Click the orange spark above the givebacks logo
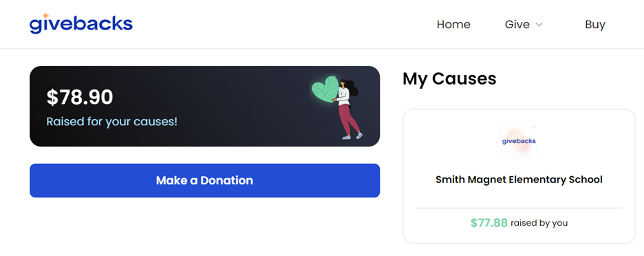Image resolution: width=644 pixels, height=256 pixels. (x=45, y=16)
